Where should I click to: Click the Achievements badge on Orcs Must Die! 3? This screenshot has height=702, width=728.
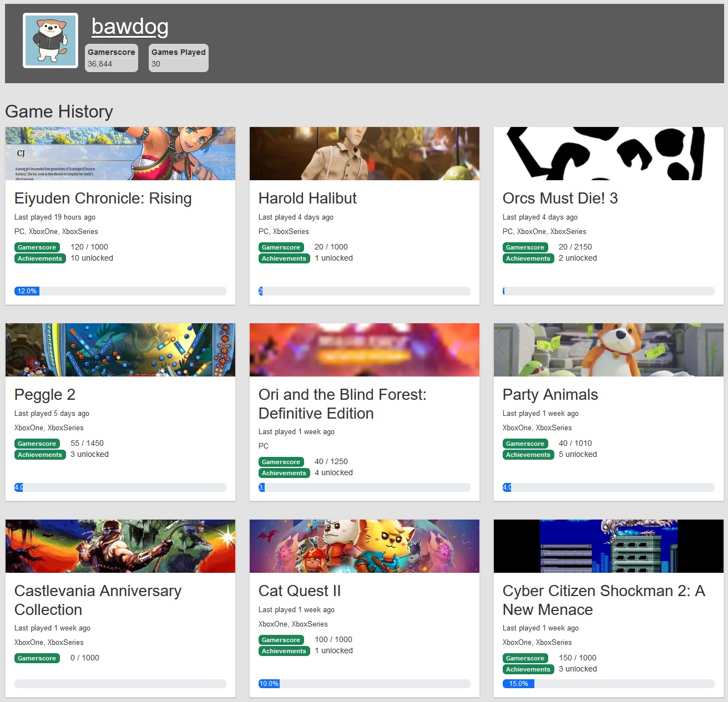(x=528, y=258)
